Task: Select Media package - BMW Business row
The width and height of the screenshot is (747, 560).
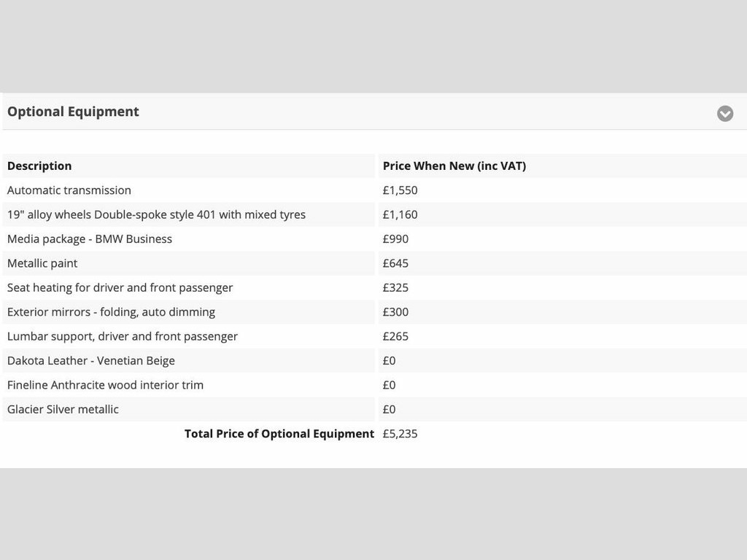Action: [90, 239]
